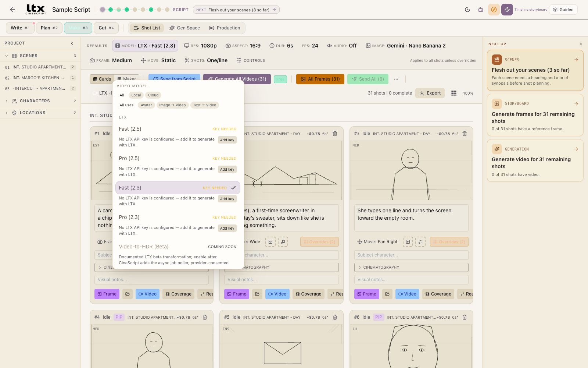The image size is (588, 368).
Task: Open folder icon on shot #3
Action: click(387, 294)
